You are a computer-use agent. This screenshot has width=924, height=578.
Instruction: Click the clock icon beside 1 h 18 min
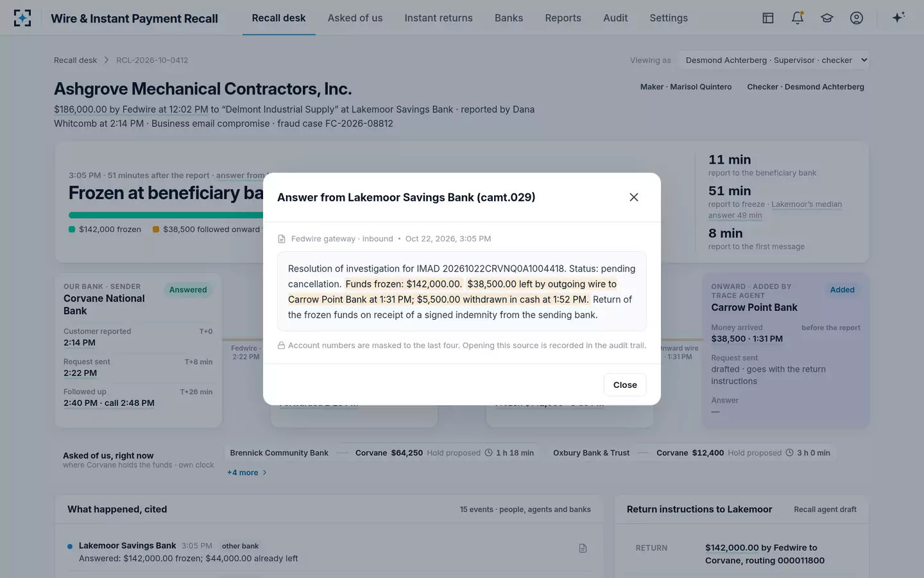pyautogui.click(x=489, y=453)
